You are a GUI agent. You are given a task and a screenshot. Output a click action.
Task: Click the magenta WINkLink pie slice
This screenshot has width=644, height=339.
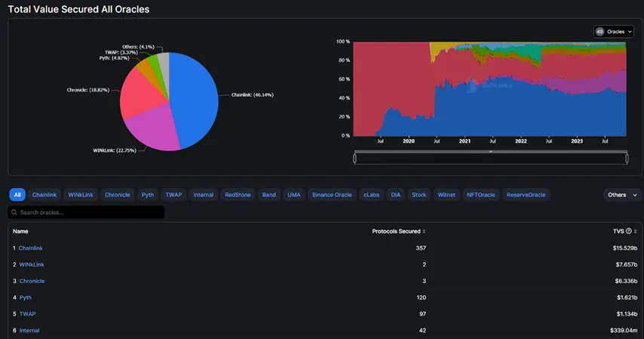(x=154, y=128)
